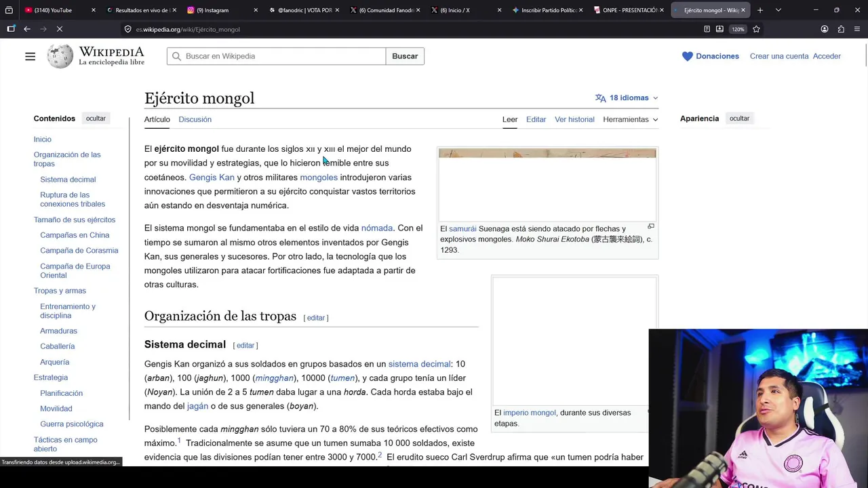Screen dimensions: 868x488
Task: Open the Firefox View icon at tab bar start
Action: (9, 10)
